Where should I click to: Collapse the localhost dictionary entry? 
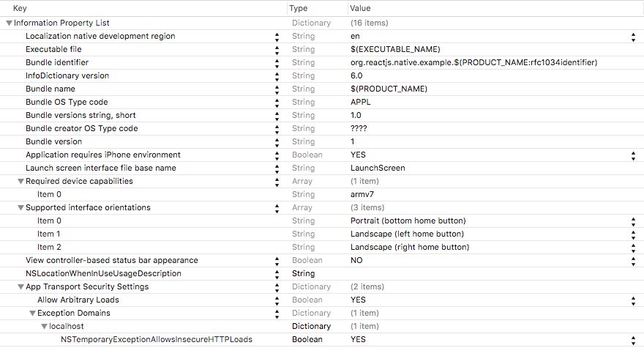(44, 326)
